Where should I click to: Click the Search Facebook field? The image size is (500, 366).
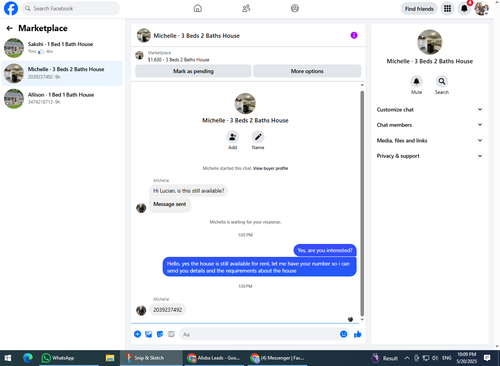pos(71,8)
